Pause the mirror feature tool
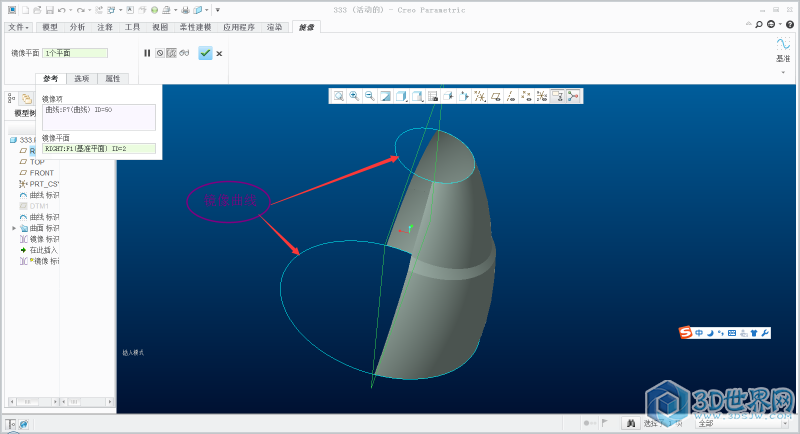The height and width of the screenshot is (434, 800). 147,53
